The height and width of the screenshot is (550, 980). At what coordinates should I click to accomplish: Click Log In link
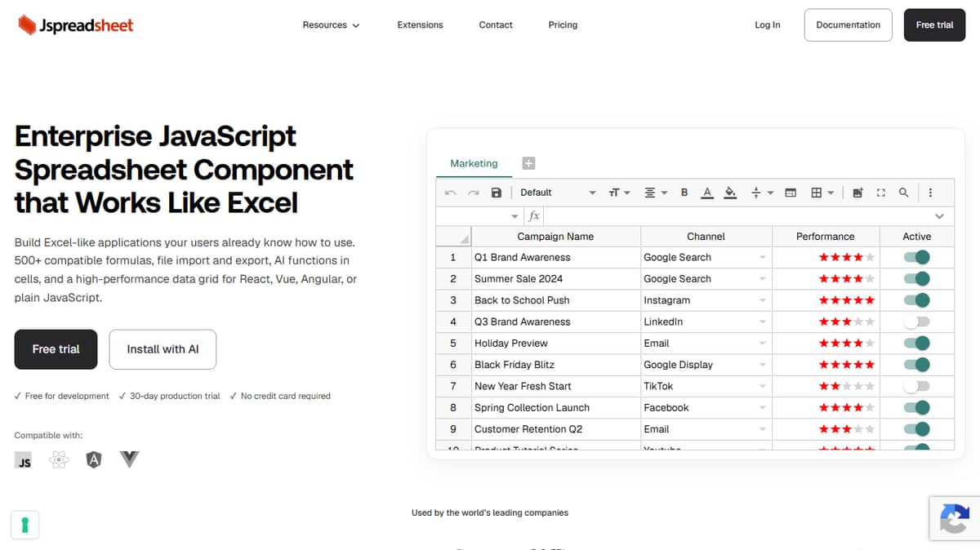[767, 25]
